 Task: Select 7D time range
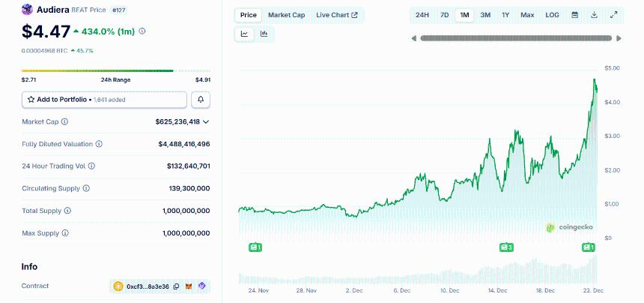coord(444,15)
